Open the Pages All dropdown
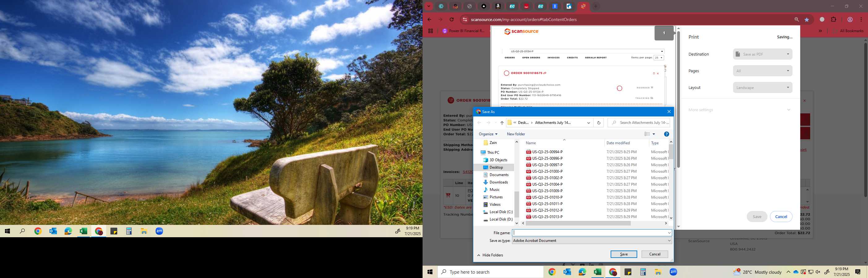 click(763, 71)
